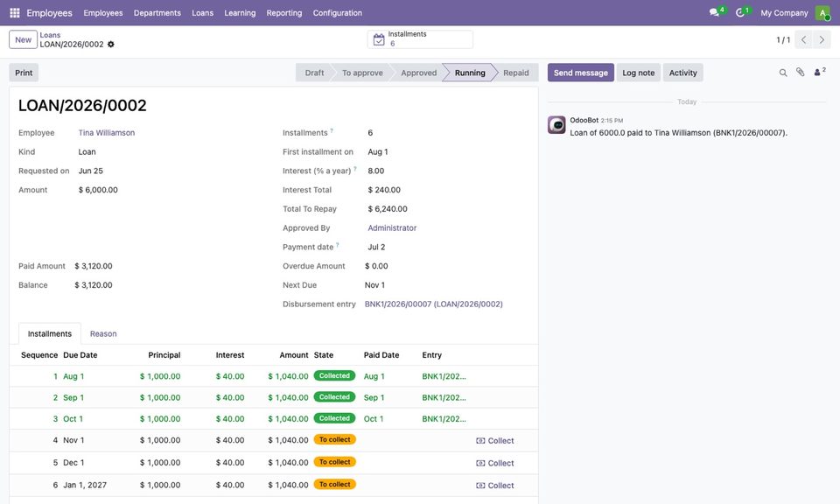Click the Print button
The width and height of the screenshot is (840, 504).
(x=24, y=73)
